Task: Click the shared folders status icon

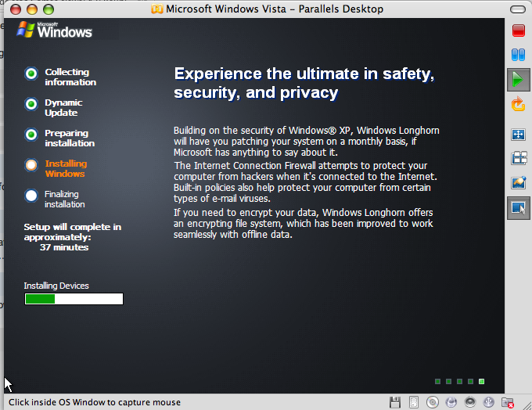Action: (508, 402)
